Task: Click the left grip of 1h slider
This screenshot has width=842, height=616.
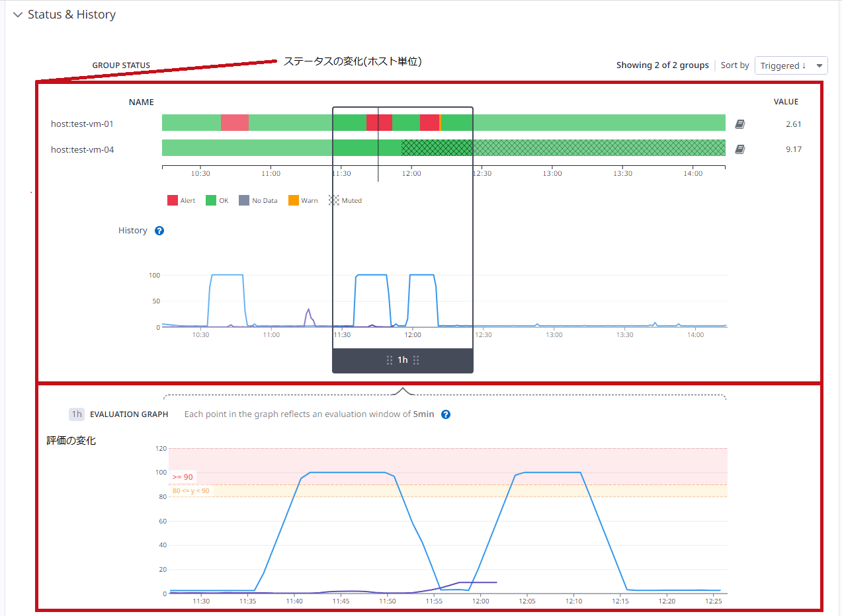Action: coord(390,360)
